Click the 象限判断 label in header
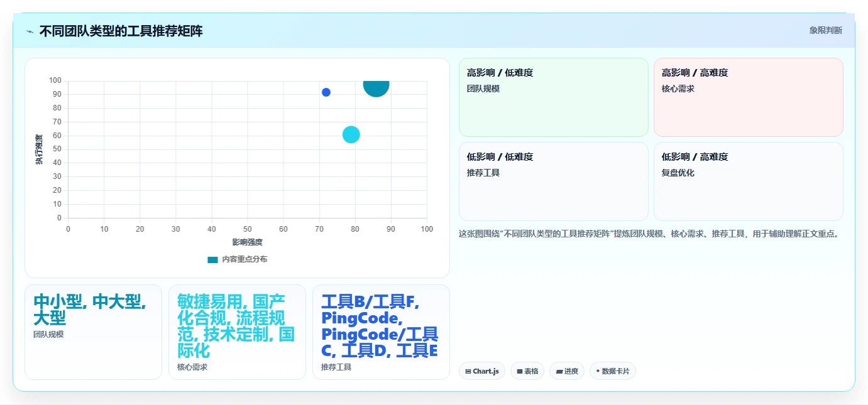Screen dimensions: 868x405 [x=825, y=30]
